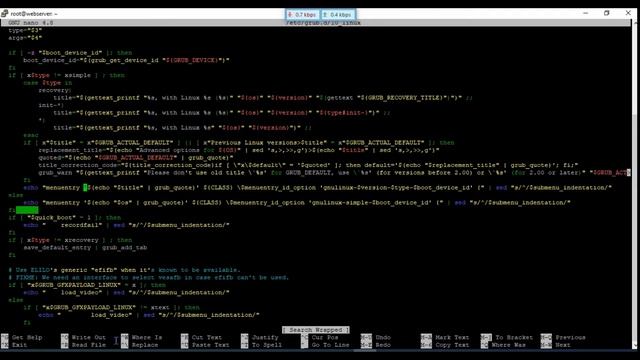The height and width of the screenshot is (360, 640).
Task: Click the Next shortcut label
Action: [563, 345]
